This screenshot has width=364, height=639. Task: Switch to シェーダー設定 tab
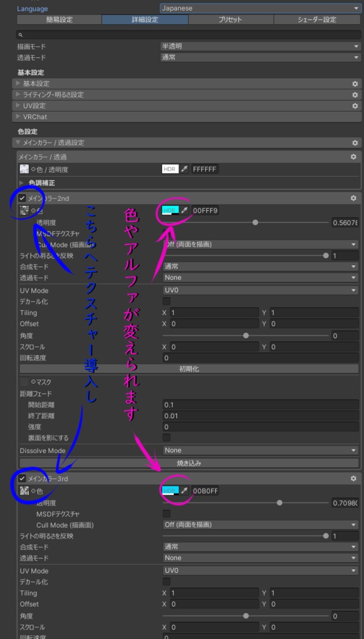coord(317,19)
